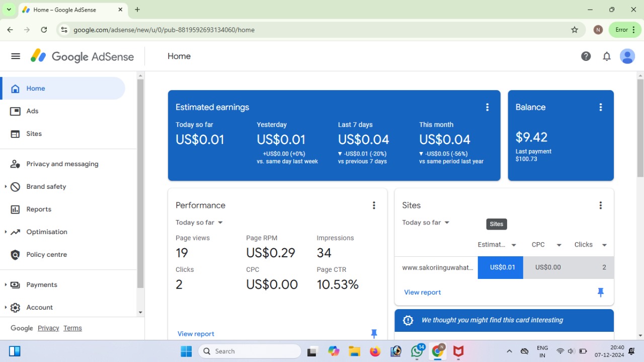Click the Page CTR value 10.53%
This screenshot has height=362, width=644.
(x=338, y=284)
